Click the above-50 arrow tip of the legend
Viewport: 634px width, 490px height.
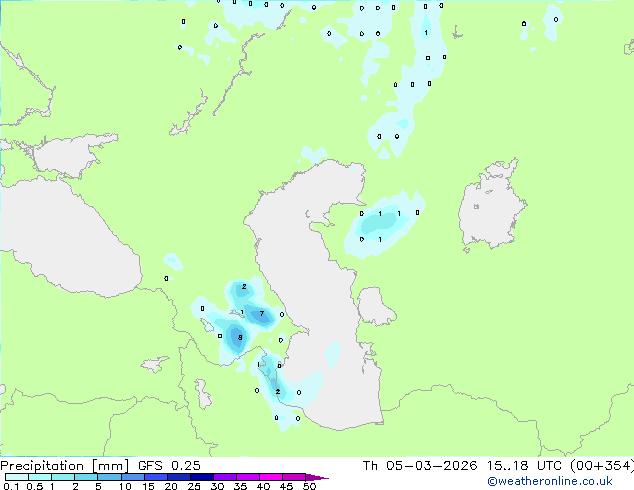click(x=317, y=477)
